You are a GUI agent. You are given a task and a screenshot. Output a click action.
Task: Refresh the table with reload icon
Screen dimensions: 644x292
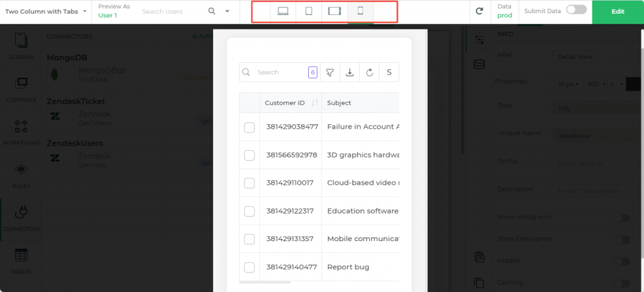[370, 72]
